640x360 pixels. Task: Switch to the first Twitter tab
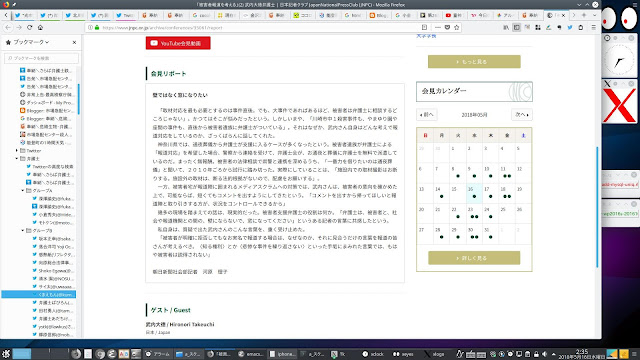click(x=24, y=15)
